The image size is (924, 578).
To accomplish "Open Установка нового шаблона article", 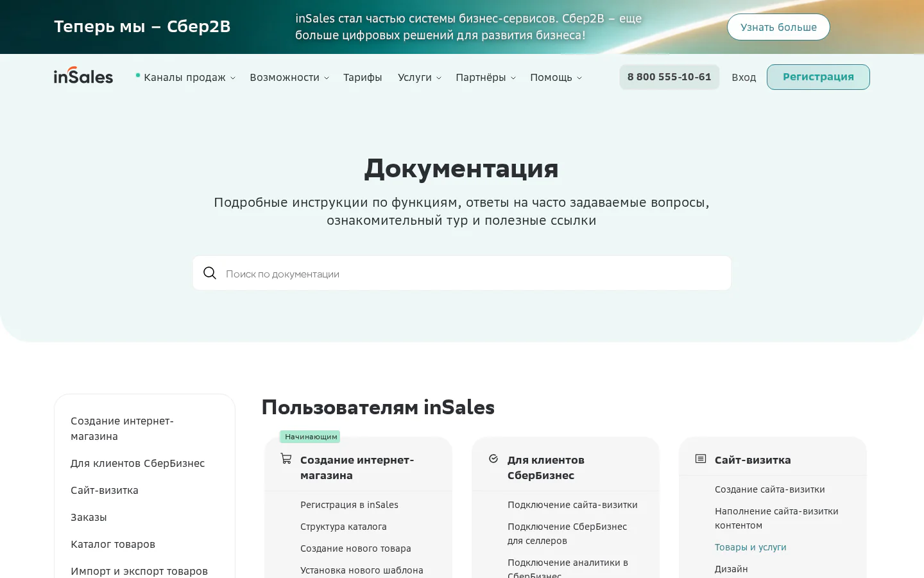I will (362, 570).
